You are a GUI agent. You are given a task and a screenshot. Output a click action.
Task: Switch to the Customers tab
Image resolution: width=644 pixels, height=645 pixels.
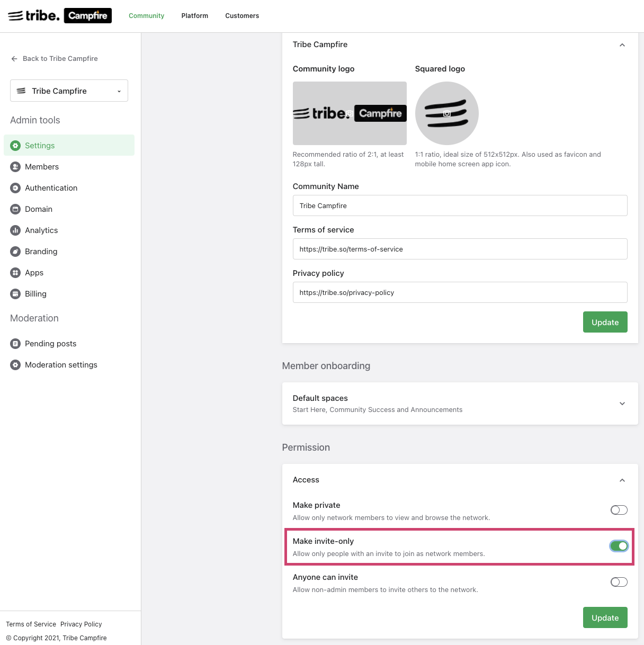(242, 16)
